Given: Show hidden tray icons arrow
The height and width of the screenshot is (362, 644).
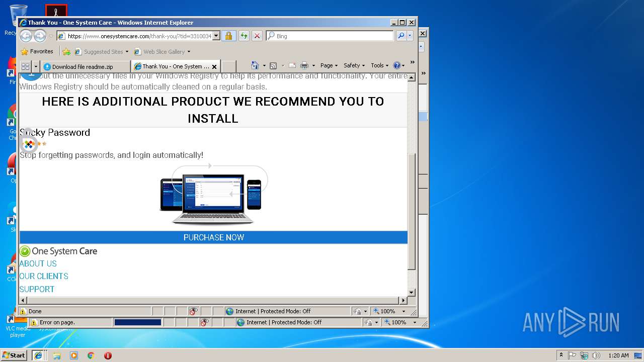Looking at the screenshot, I should [561, 355].
